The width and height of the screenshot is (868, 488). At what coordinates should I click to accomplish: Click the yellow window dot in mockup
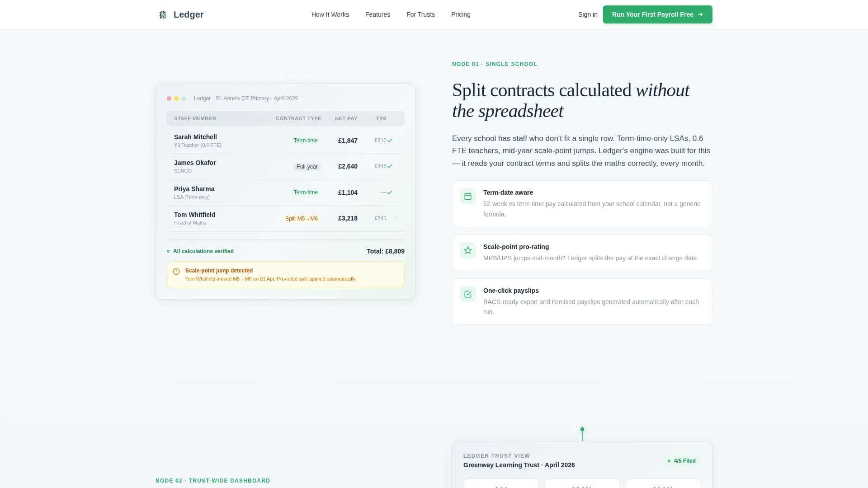[x=176, y=99]
